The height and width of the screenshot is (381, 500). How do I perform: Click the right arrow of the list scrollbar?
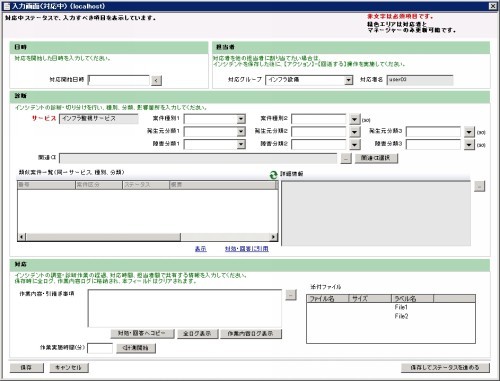pyautogui.click(x=273, y=237)
